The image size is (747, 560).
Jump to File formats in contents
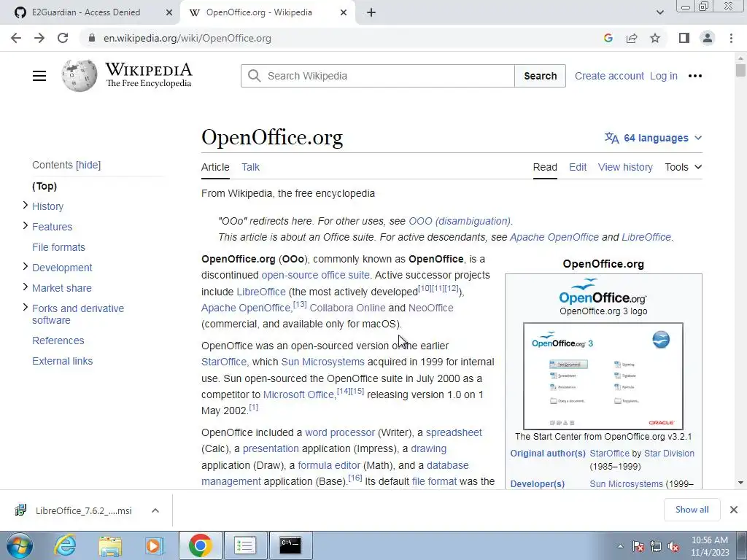pos(58,247)
